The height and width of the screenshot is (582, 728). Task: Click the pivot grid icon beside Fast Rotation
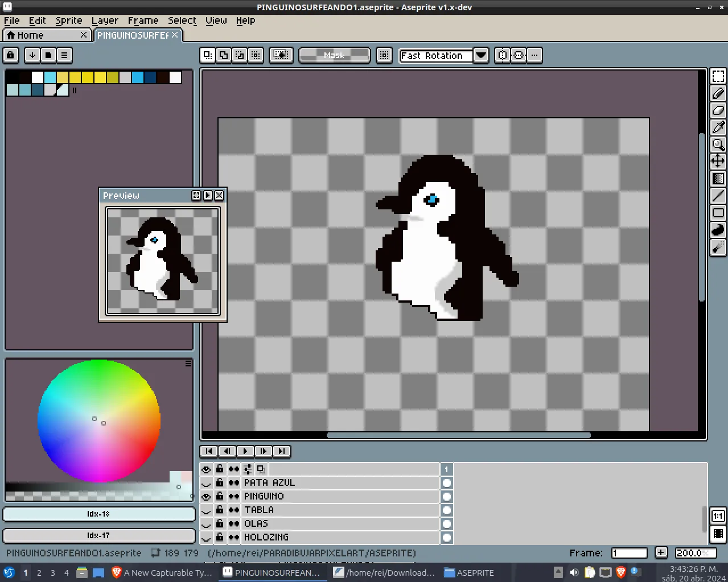click(x=384, y=55)
